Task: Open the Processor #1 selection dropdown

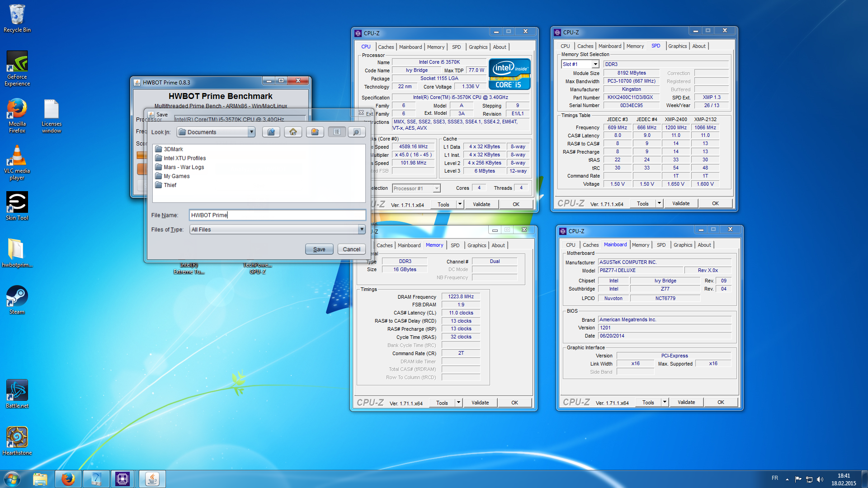Action: pyautogui.click(x=437, y=188)
